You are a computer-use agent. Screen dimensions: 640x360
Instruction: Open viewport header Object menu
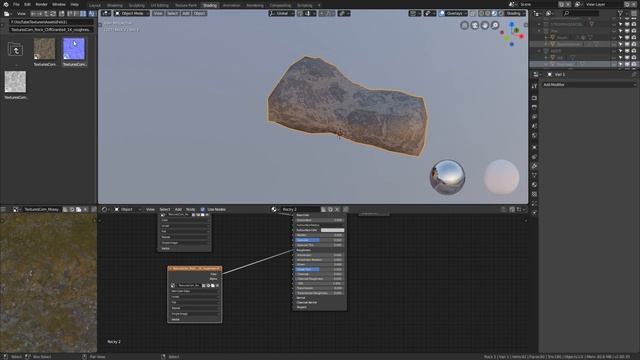coord(199,13)
